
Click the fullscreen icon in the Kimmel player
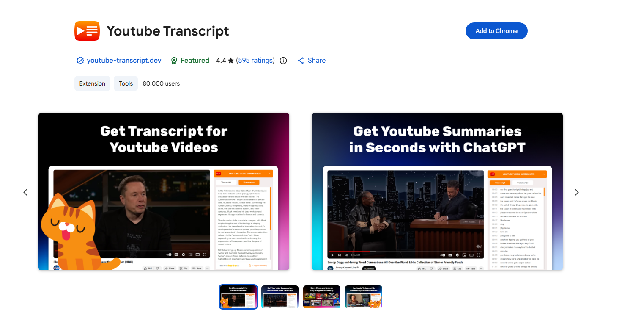479,255
